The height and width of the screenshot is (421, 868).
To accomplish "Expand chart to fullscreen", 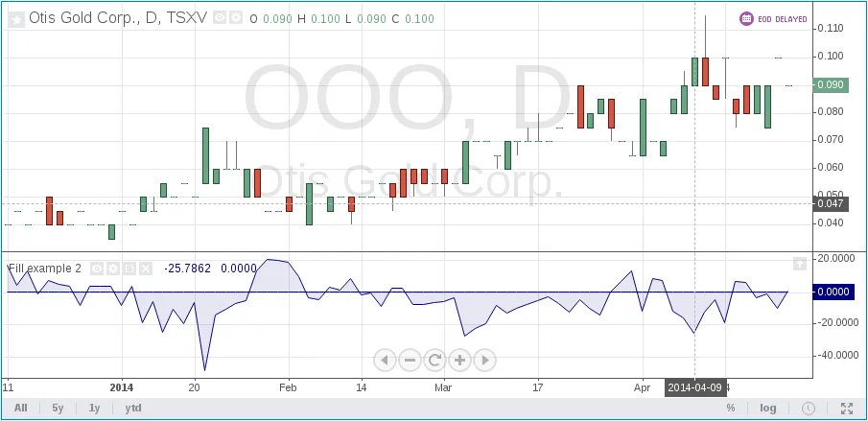I will point(846,408).
